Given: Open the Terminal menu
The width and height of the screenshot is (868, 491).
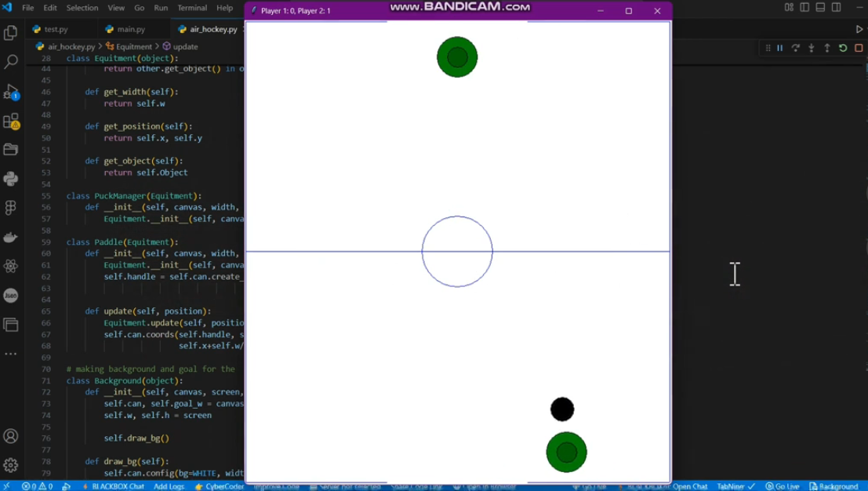Looking at the screenshot, I should tap(192, 8).
